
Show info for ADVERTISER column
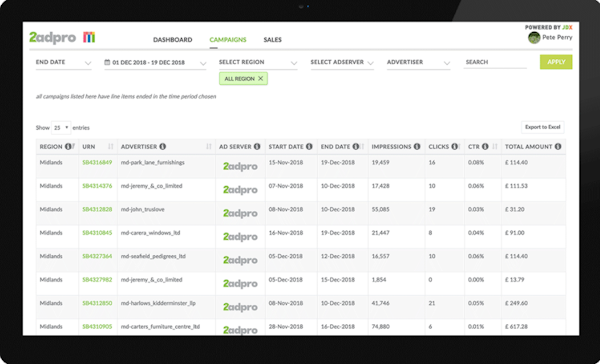163,147
